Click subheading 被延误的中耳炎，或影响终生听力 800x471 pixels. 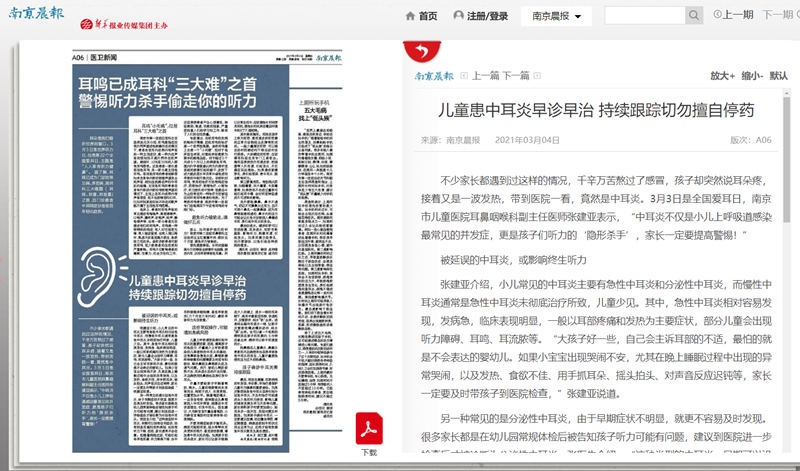(x=513, y=260)
